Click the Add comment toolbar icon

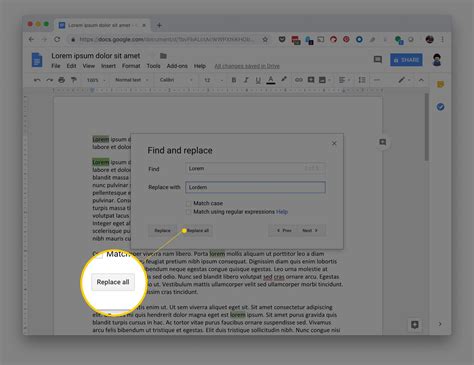(x=311, y=80)
